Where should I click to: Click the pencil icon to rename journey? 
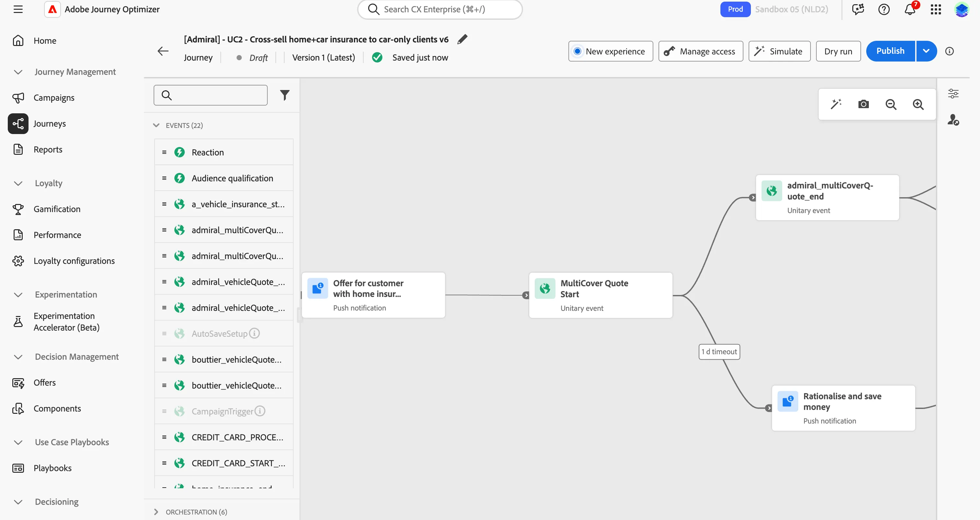click(x=462, y=39)
